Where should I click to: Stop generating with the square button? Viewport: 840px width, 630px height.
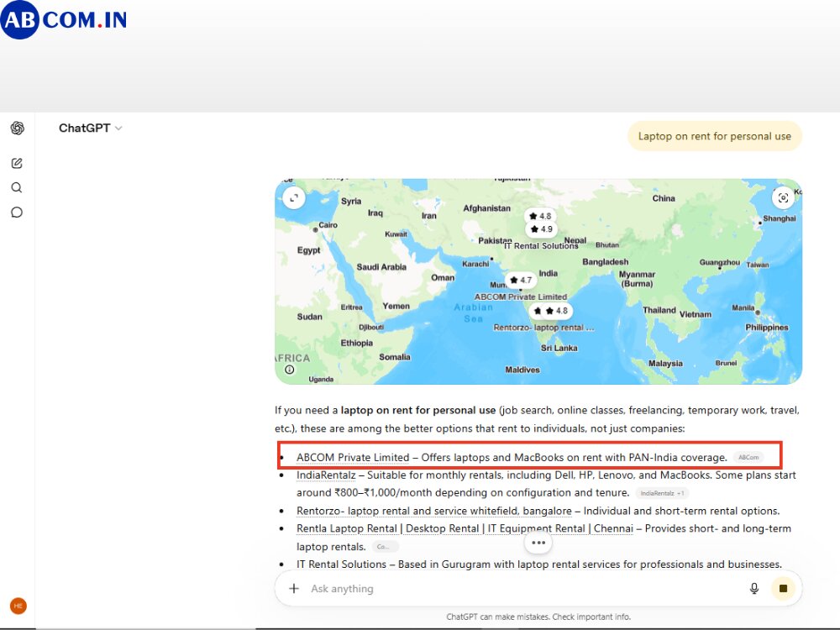coord(783,588)
